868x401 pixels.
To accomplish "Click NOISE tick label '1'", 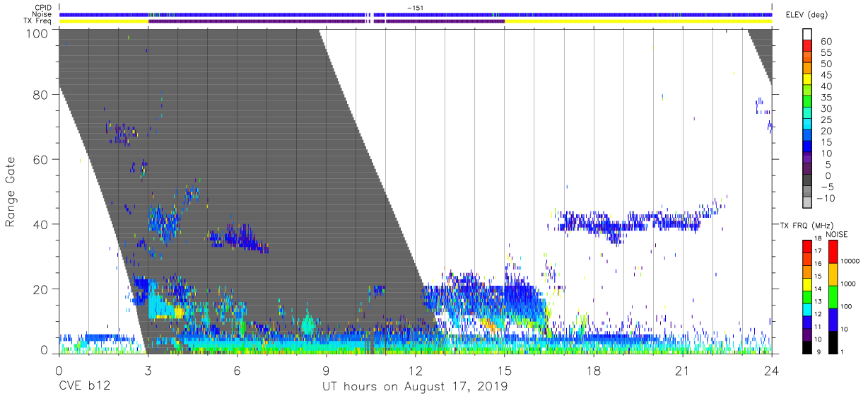I will pyautogui.click(x=843, y=351).
